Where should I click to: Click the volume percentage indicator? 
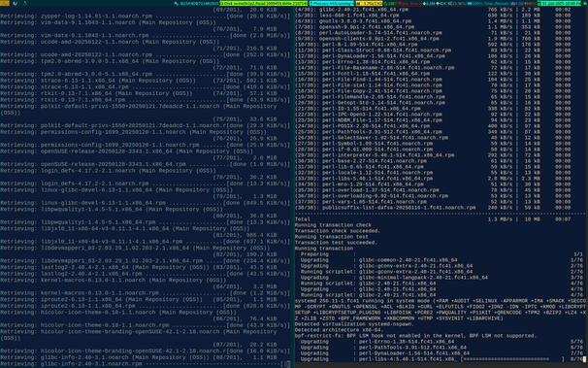pos(457,3)
